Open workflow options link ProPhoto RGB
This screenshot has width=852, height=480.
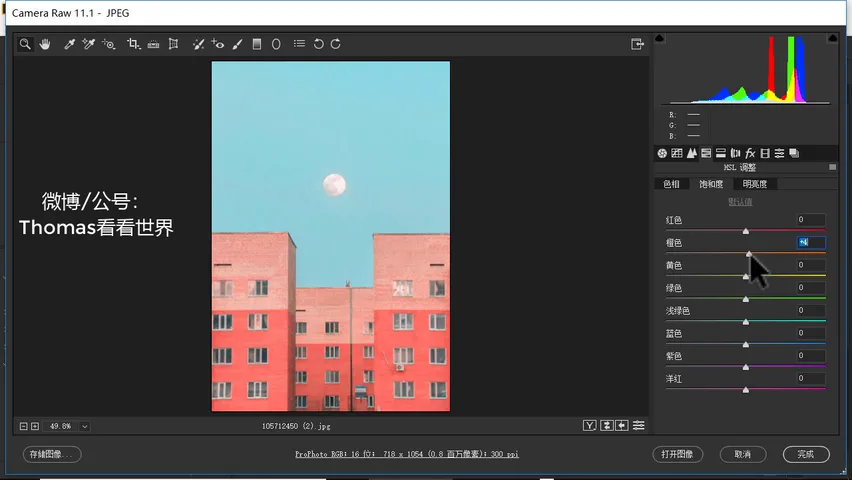pyautogui.click(x=407, y=454)
